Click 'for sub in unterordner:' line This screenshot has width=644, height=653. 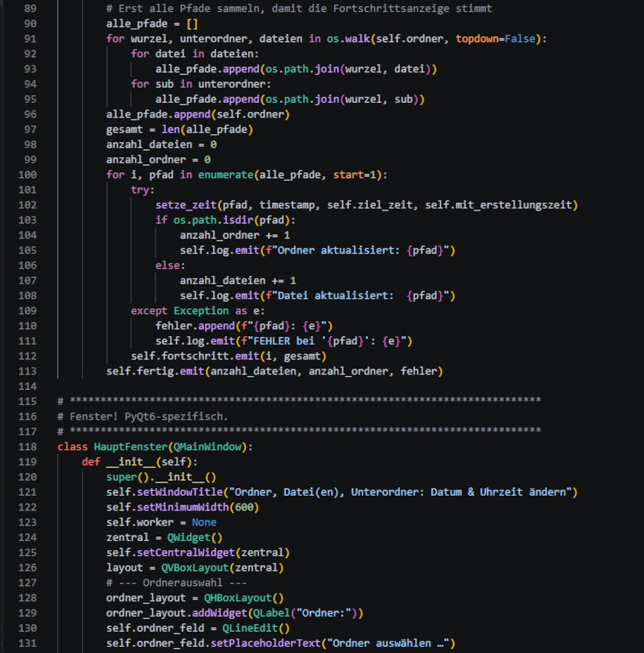click(201, 84)
